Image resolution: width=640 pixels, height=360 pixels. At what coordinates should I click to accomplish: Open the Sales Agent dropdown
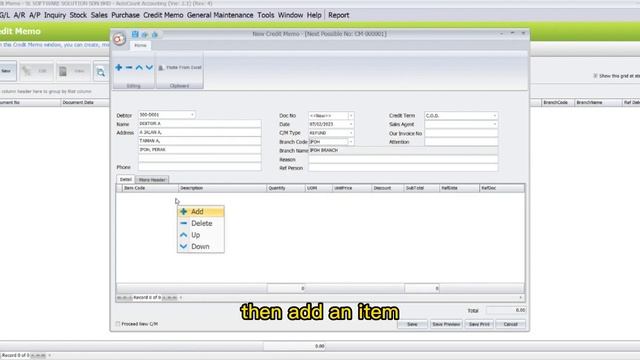point(494,124)
